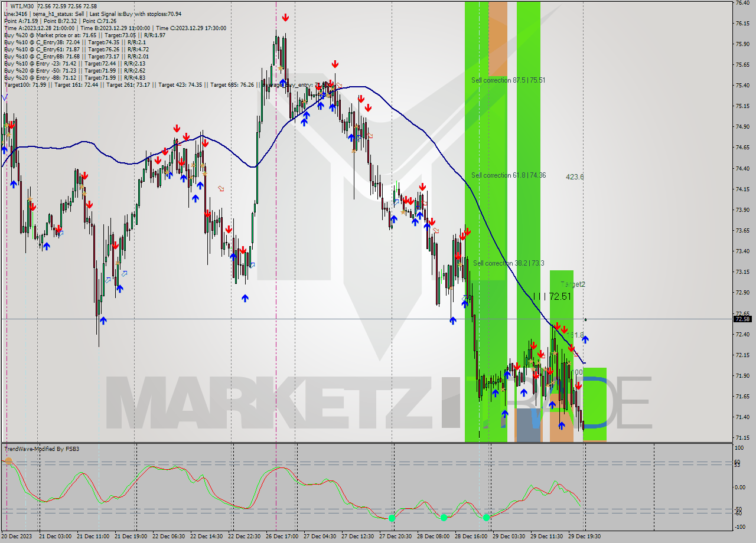Click the indicator level 0.00 label

click(741, 487)
